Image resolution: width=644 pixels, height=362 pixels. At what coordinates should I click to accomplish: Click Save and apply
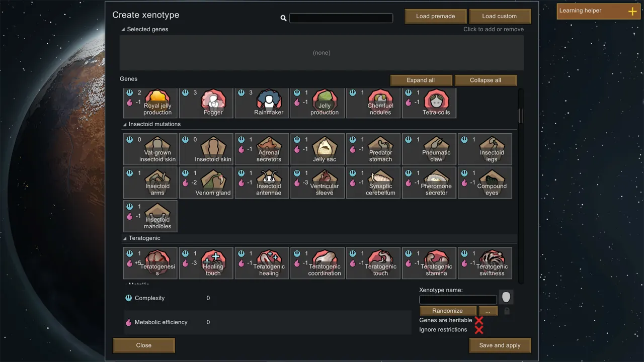(499, 345)
